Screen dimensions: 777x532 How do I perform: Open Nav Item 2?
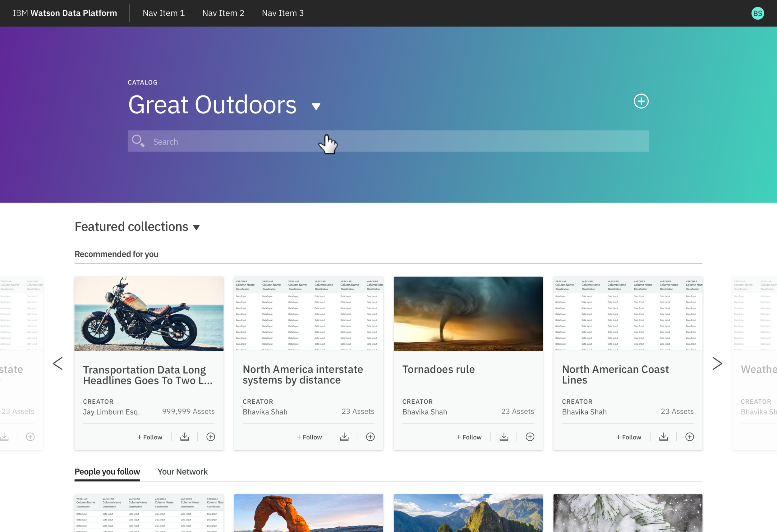coord(223,13)
